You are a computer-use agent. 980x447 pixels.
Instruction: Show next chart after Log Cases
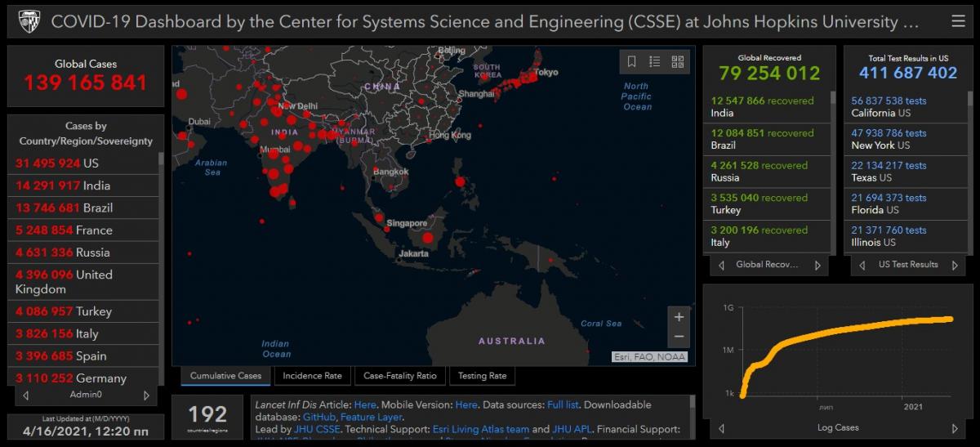point(955,428)
